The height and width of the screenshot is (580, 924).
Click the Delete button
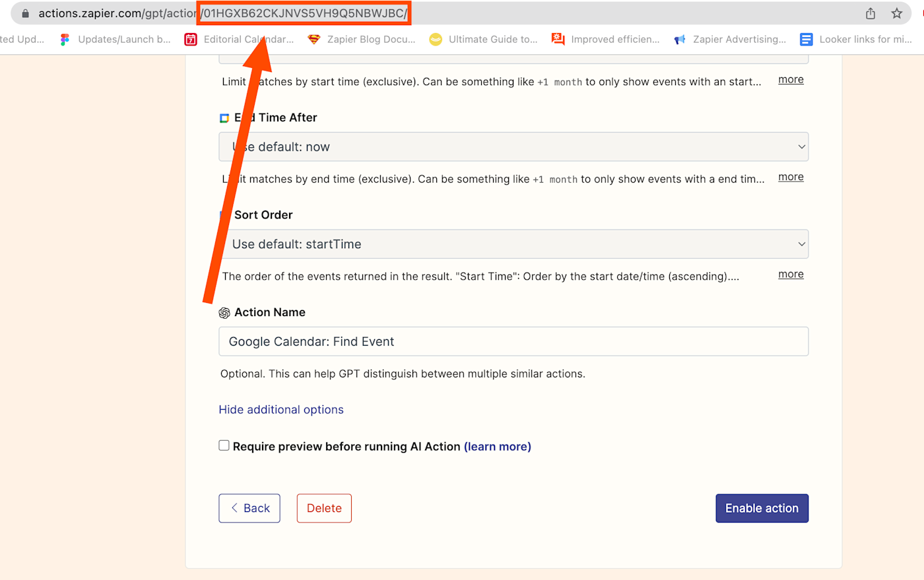(324, 508)
